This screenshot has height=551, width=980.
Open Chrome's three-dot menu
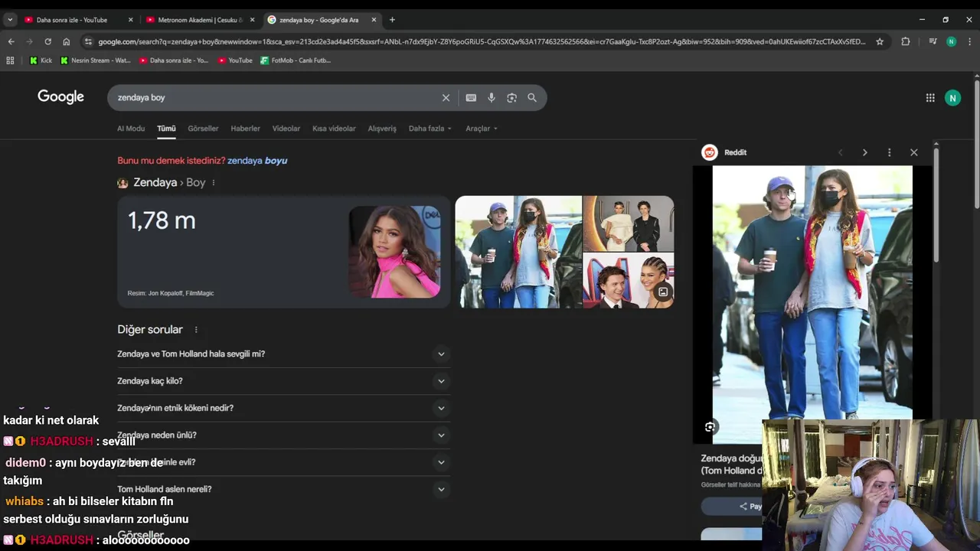969,41
